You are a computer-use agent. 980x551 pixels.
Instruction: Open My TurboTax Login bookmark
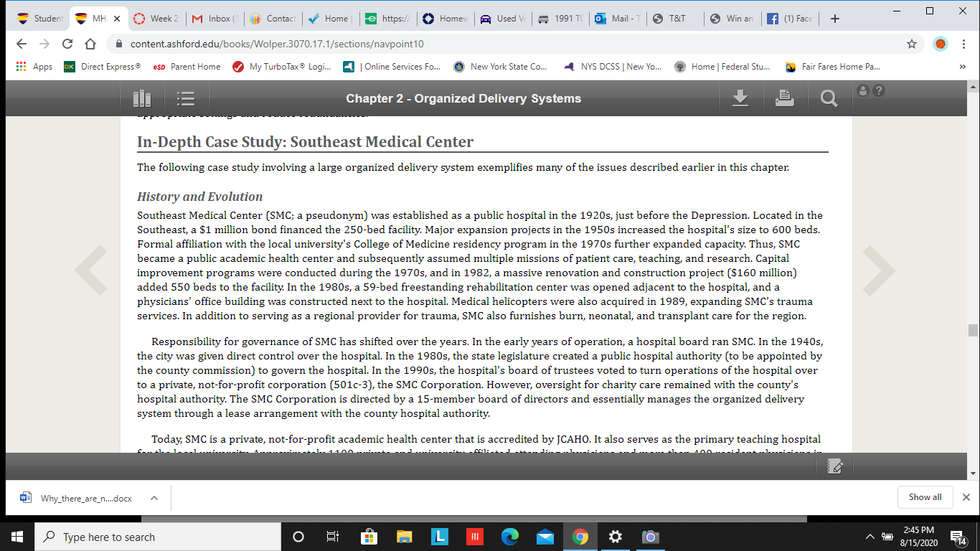pos(282,67)
